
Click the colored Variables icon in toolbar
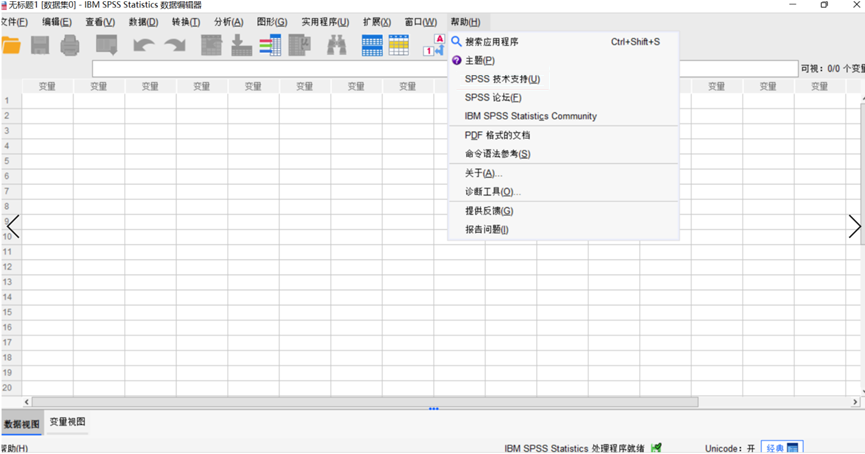click(270, 45)
